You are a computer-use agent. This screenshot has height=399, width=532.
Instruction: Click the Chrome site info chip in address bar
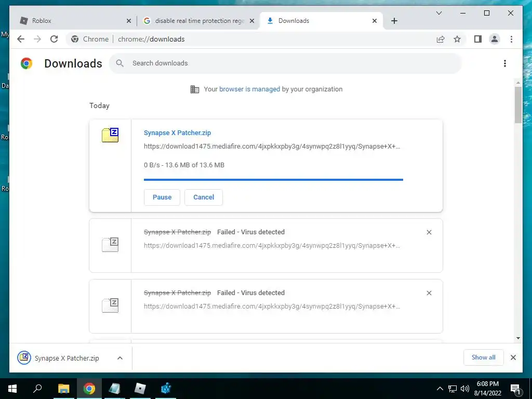coord(89,39)
